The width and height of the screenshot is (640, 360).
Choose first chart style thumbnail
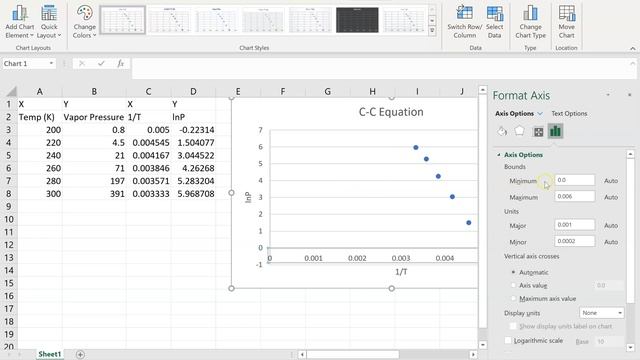point(122,20)
